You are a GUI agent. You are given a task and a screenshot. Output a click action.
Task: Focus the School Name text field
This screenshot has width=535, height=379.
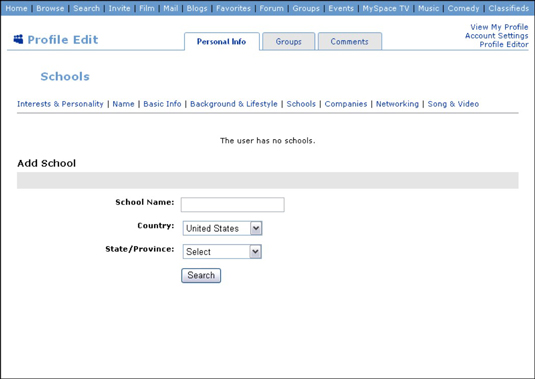[x=233, y=204]
